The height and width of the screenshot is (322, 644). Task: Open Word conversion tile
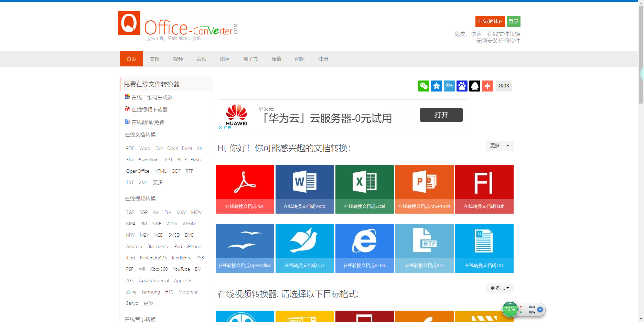[305, 189]
